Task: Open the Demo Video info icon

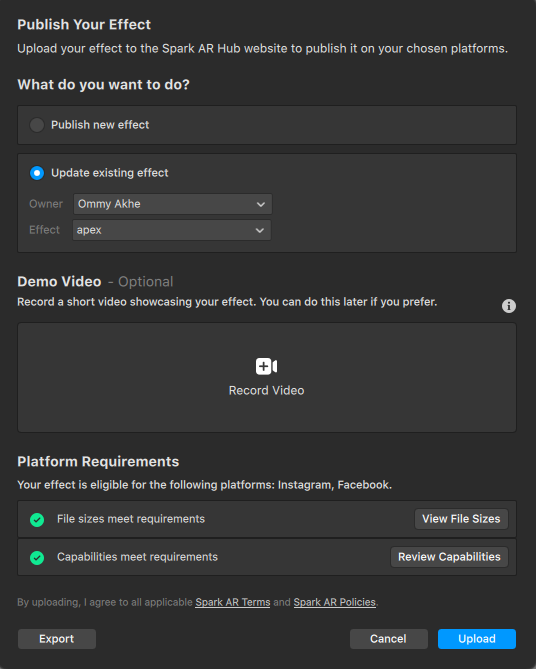Action: click(x=508, y=306)
